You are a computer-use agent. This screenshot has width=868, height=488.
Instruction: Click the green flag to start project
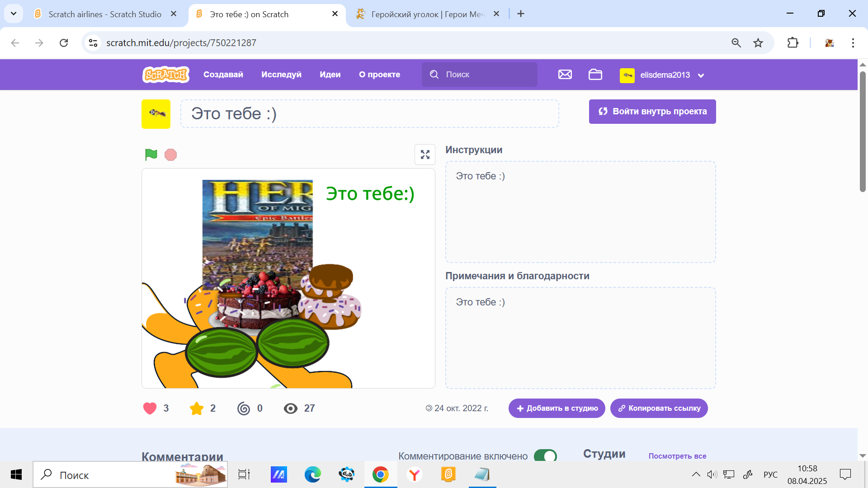(x=151, y=155)
